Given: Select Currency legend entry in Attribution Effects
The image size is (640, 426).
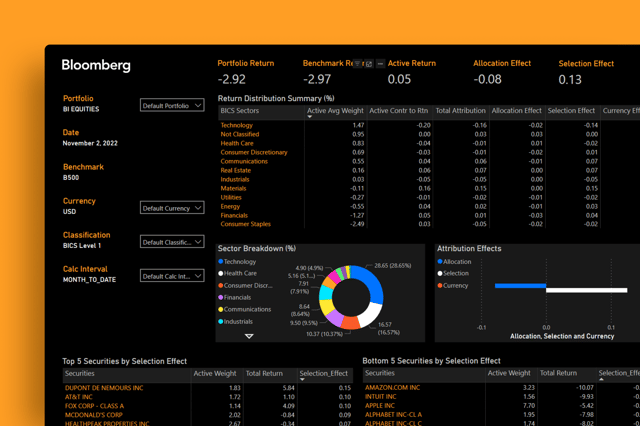Looking at the screenshot, I should pyautogui.click(x=453, y=286).
